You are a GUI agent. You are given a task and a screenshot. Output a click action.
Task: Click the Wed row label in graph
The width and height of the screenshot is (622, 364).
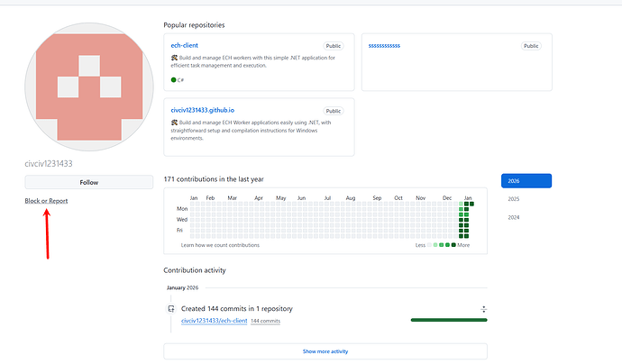182,219
